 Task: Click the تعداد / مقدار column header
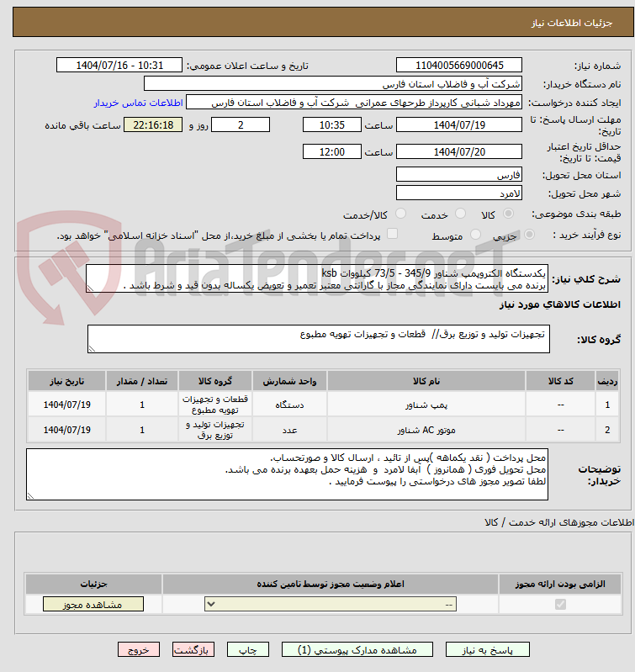point(142,381)
